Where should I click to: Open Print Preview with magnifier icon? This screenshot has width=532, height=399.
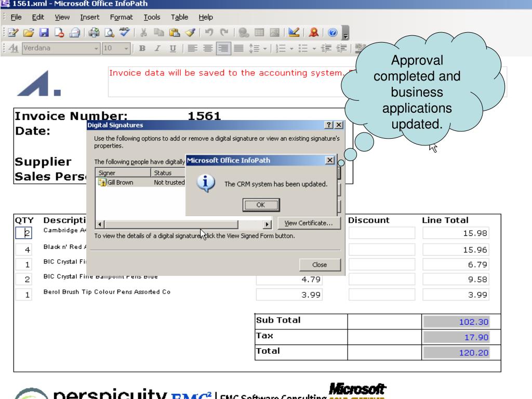pyautogui.click(x=109, y=33)
